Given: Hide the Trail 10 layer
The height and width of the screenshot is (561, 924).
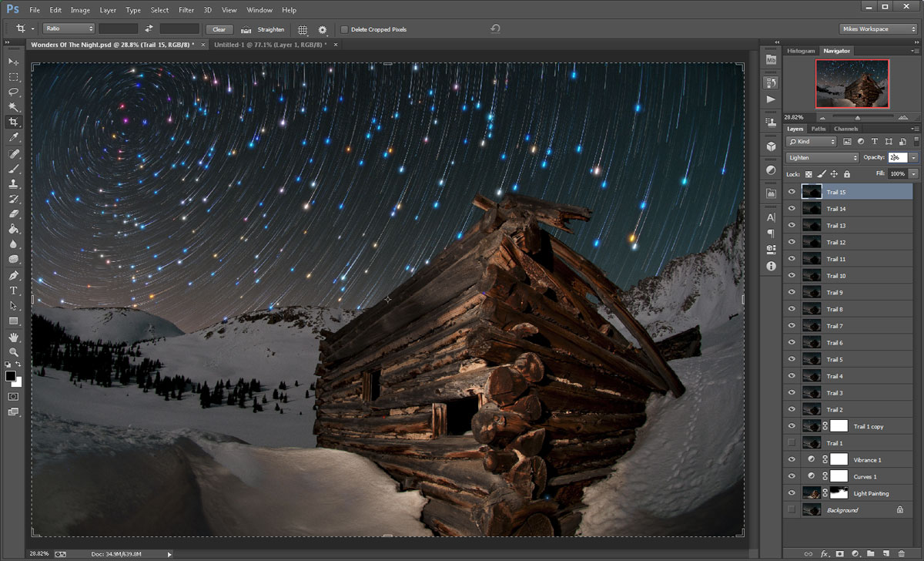Looking at the screenshot, I should point(792,275).
